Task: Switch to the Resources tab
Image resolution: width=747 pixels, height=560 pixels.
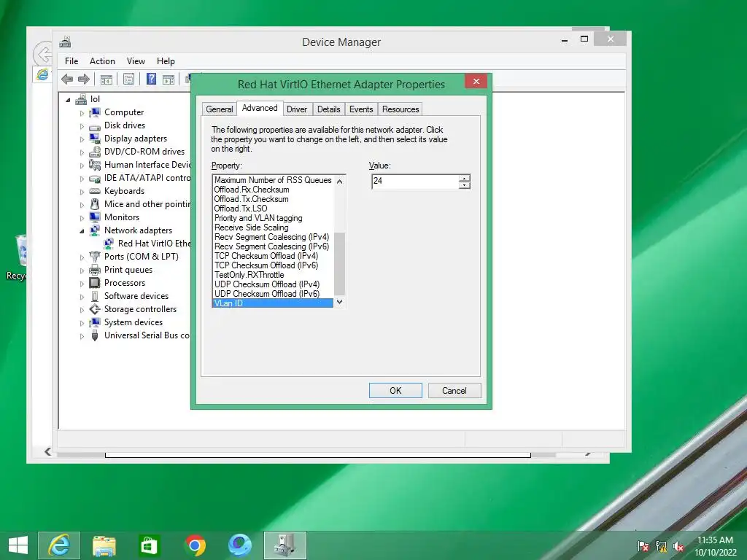Action: (400, 109)
